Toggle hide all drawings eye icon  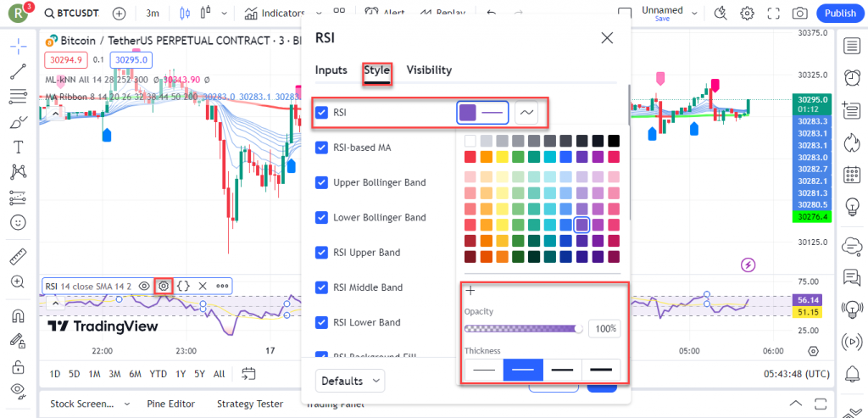click(19, 392)
